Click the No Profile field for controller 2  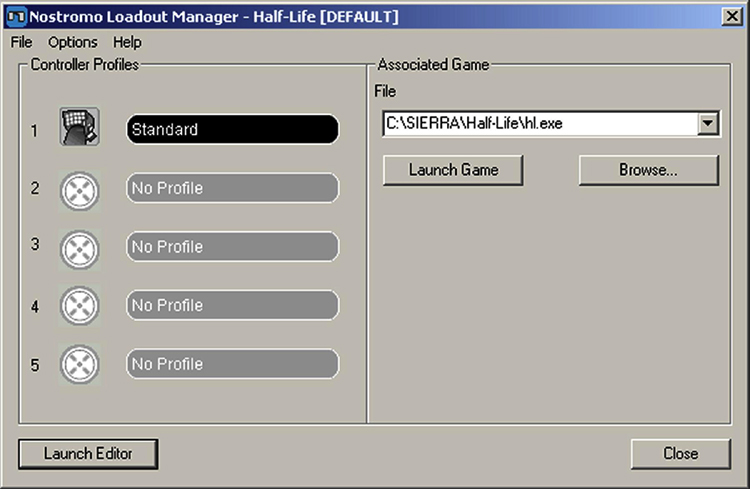(232, 188)
